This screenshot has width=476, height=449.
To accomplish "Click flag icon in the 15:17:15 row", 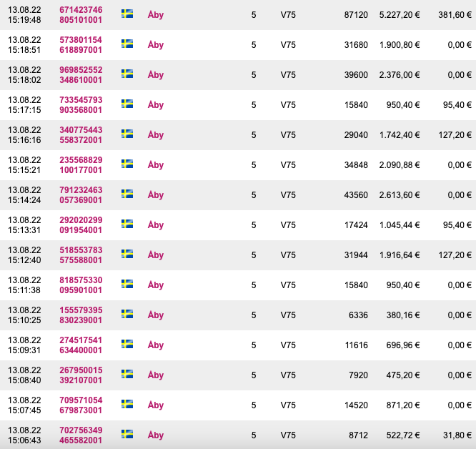I will (x=127, y=104).
